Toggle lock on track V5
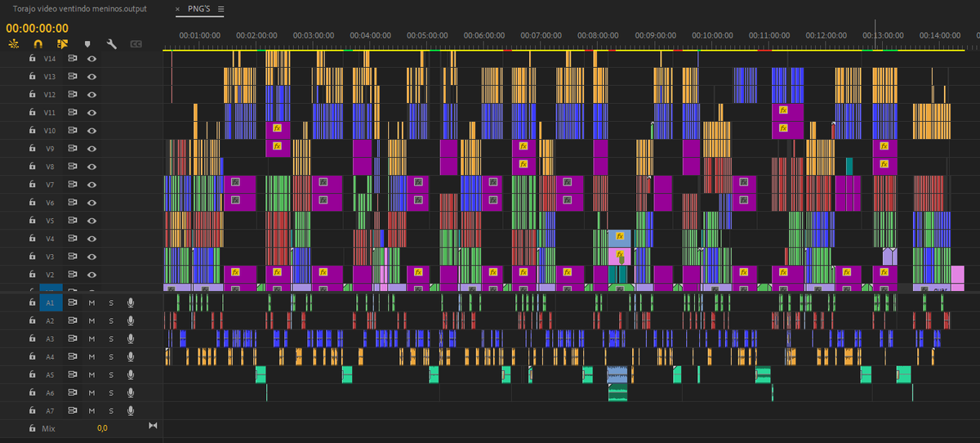Viewport: 980px width, 443px height. pos(33,220)
